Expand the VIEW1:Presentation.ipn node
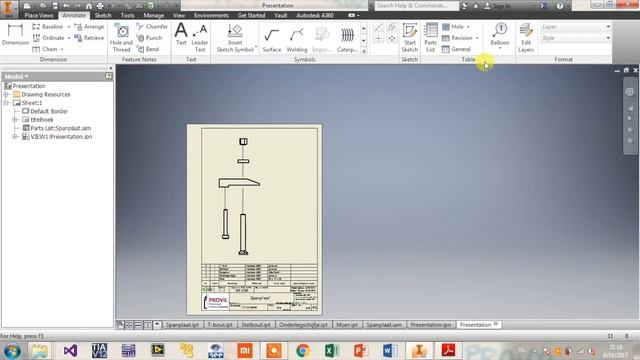The image size is (640, 360). click(x=15, y=137)
